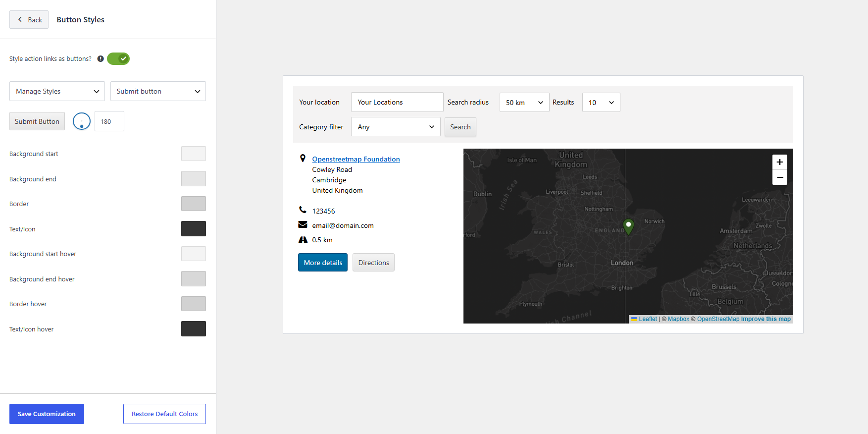Pick the Text/Icon hover color swatch
868x434 pixels.
pos(194,329)
